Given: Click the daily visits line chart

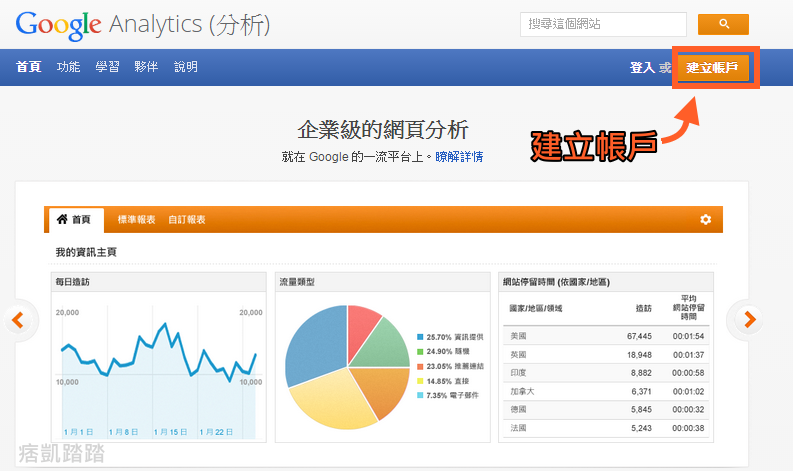Looking at the screenshot, I should click(x=159, y=372).
